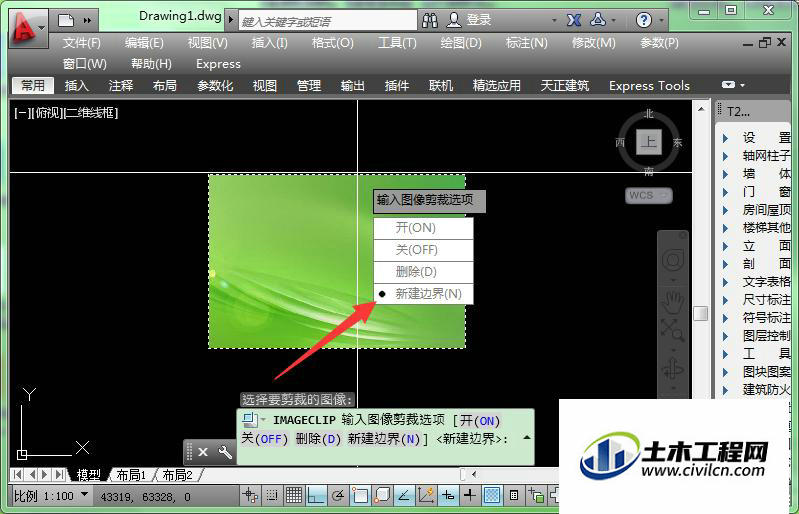Choose 新建边界(N) from image clip options

click(423, 294)
